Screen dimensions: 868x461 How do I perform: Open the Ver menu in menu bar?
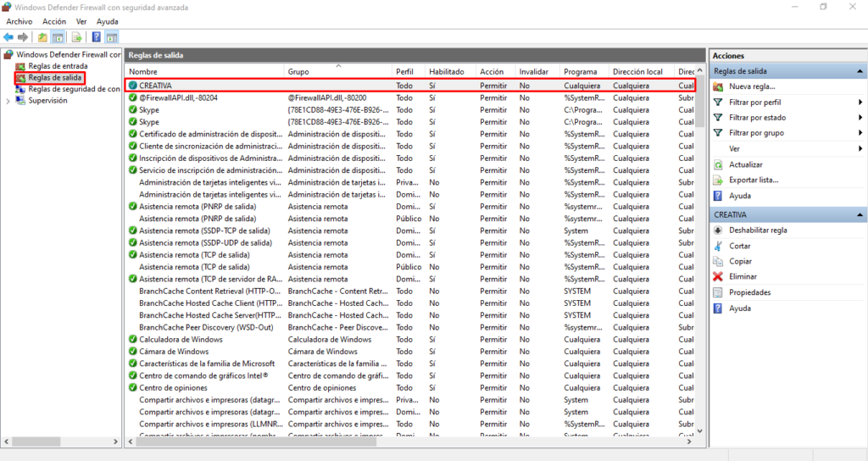click(81, 21)
